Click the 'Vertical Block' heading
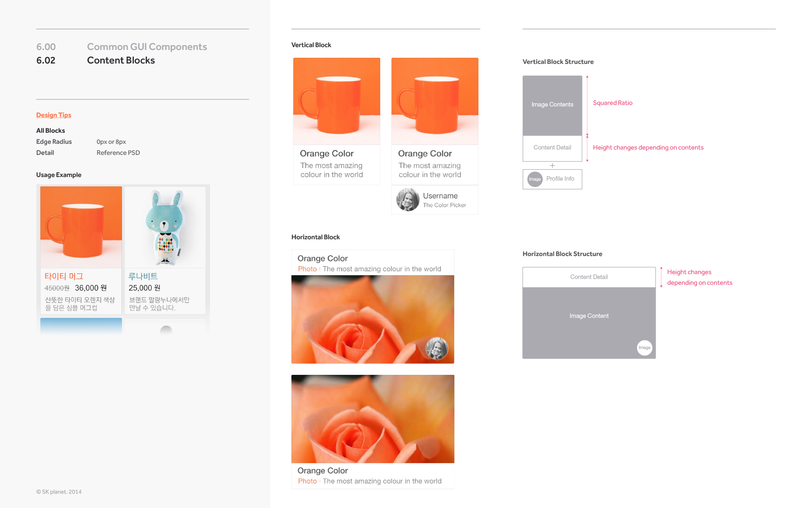The image size is (812, 508). pyautogui.click(x=311, y=45)
